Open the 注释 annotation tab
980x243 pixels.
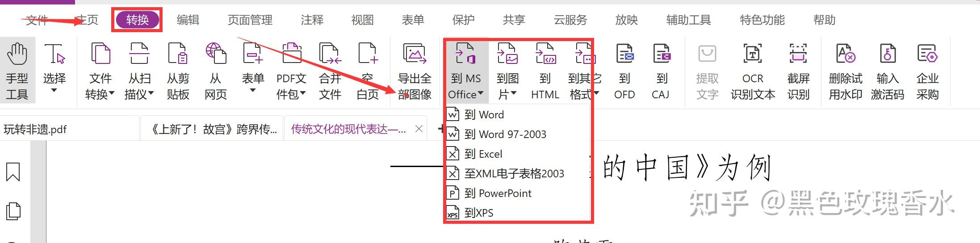coord(312,20)
